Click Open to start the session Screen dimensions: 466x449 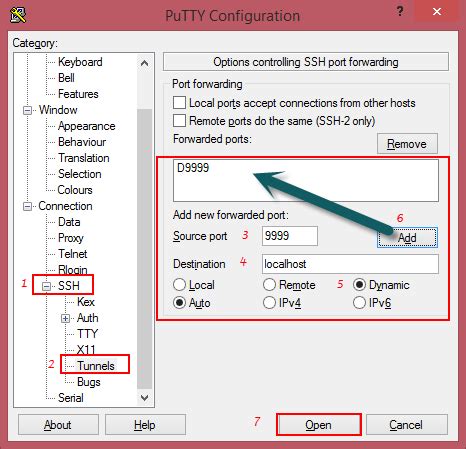[x=318, y=425]
